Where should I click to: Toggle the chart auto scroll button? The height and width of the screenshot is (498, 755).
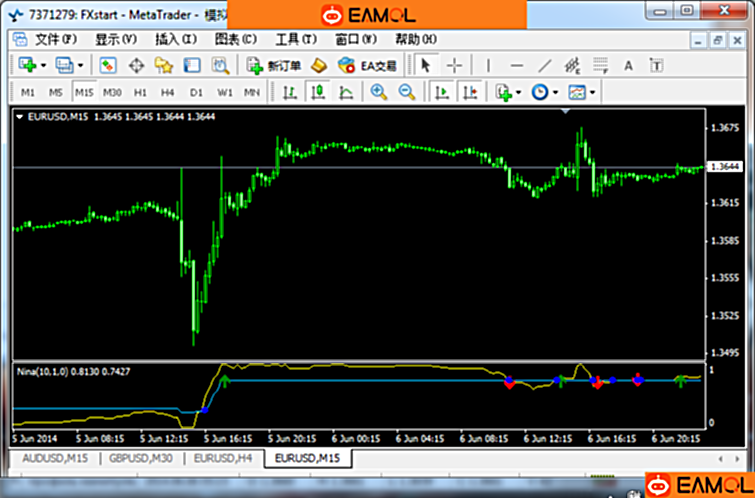click(x=440, y=92)
